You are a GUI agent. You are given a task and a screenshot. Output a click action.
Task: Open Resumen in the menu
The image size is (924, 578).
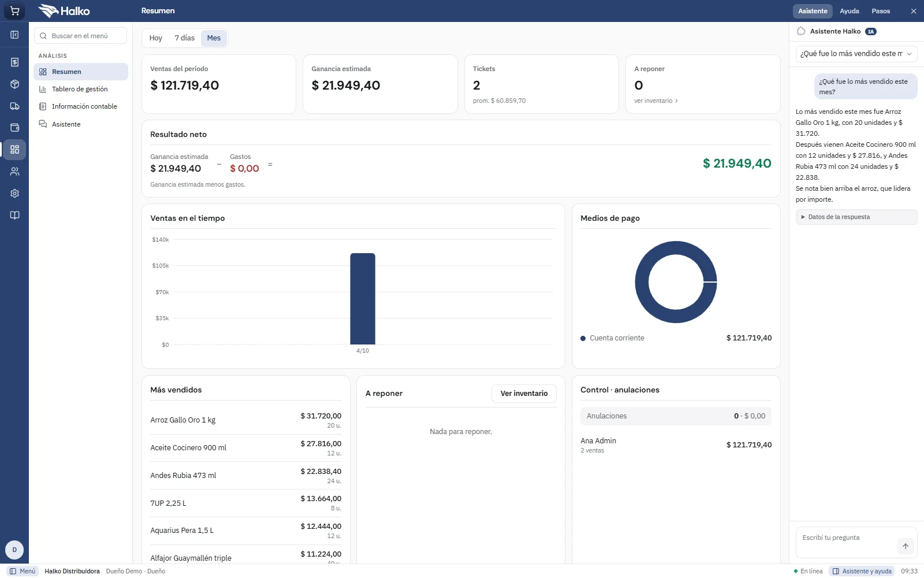pyautogui.click(x=81, y=72)
